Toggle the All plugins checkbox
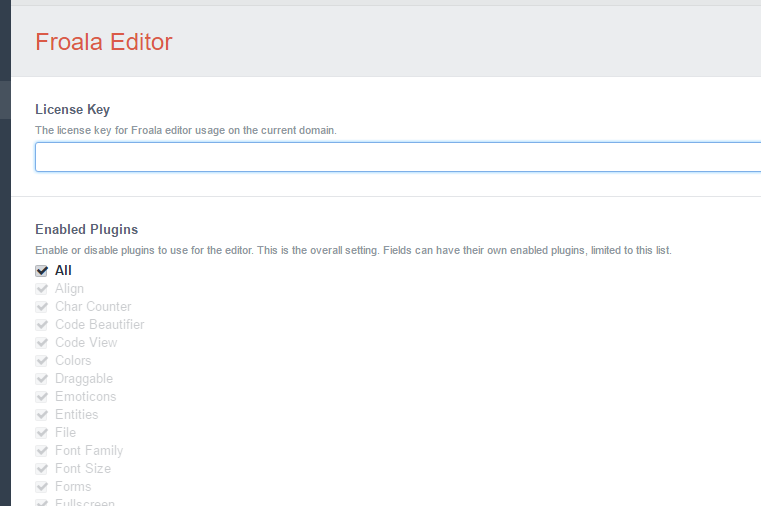The width and height of the screenshot is (763, 506). pyautogui.click(x=42, y=271)
